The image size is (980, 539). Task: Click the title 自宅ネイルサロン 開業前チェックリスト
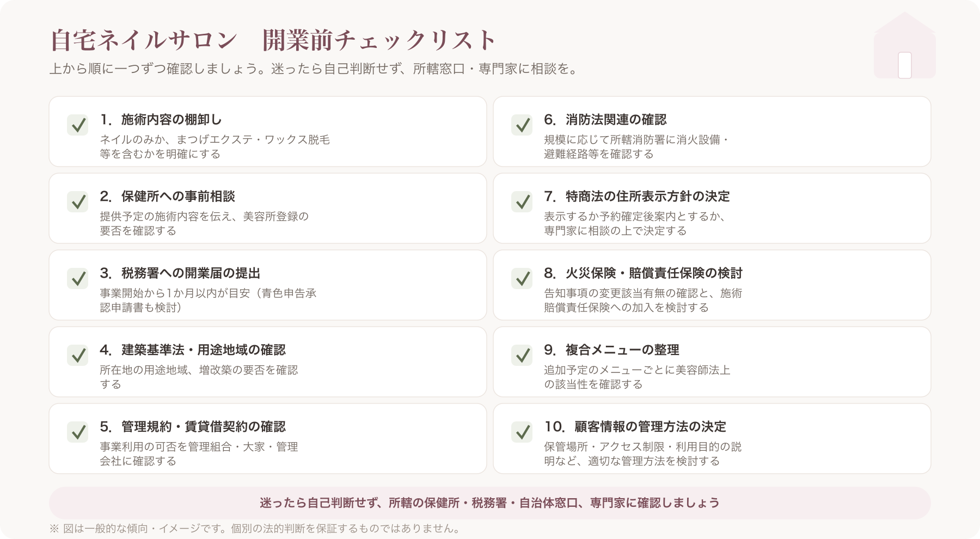[x=273, y=40]
